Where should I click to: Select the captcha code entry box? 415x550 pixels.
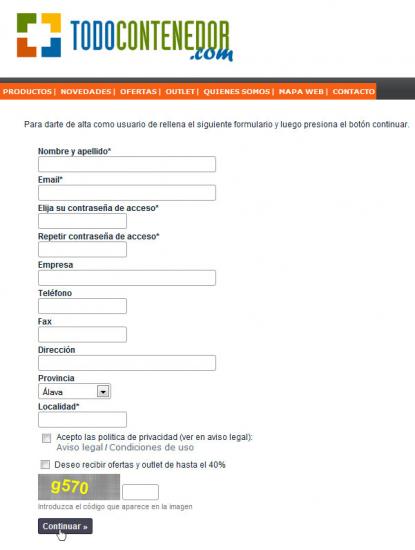point(140,492)
